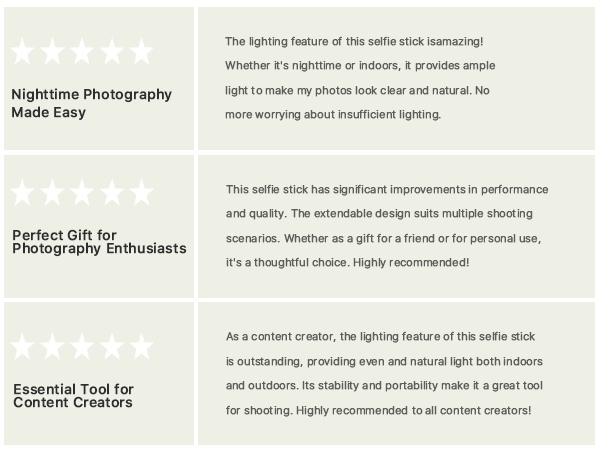Viewport: 600px width, 450px height.
Task: Open "Perfect Gift for Photography Enthusiasts" review title
Action: [x=99, y=242]
